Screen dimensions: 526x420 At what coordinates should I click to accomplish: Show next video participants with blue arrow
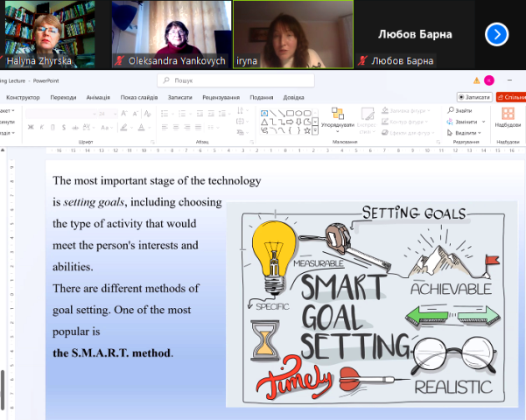(x=496, y=34)
